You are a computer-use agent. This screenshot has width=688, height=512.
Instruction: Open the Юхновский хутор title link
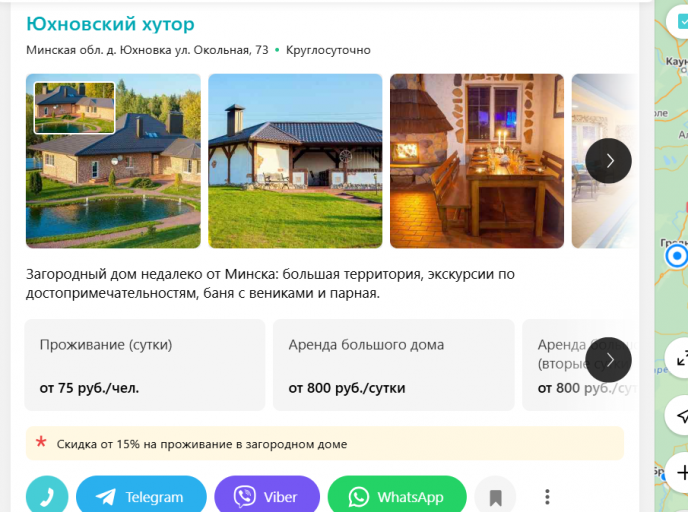point(110,24)
